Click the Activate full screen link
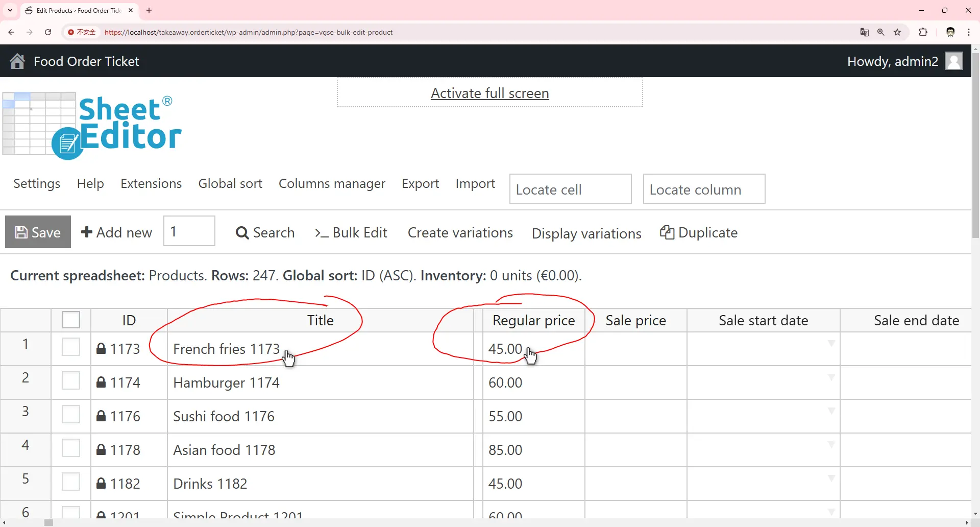 [x=489, y=93]
